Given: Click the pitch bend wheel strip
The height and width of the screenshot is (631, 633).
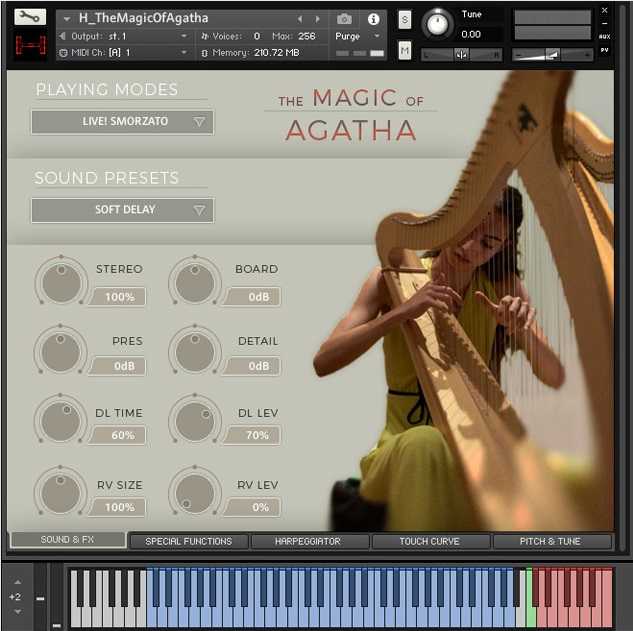Looking at the screenshot, I should tap(40, 597).
